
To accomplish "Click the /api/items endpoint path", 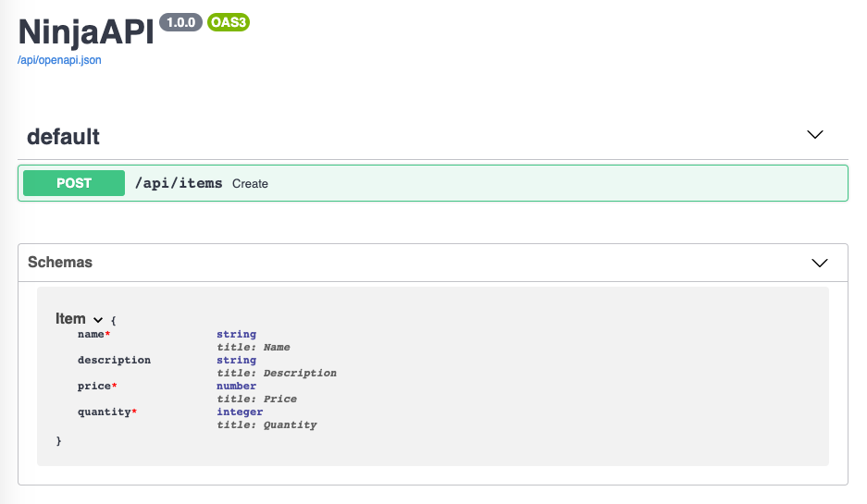I will 179,183.
